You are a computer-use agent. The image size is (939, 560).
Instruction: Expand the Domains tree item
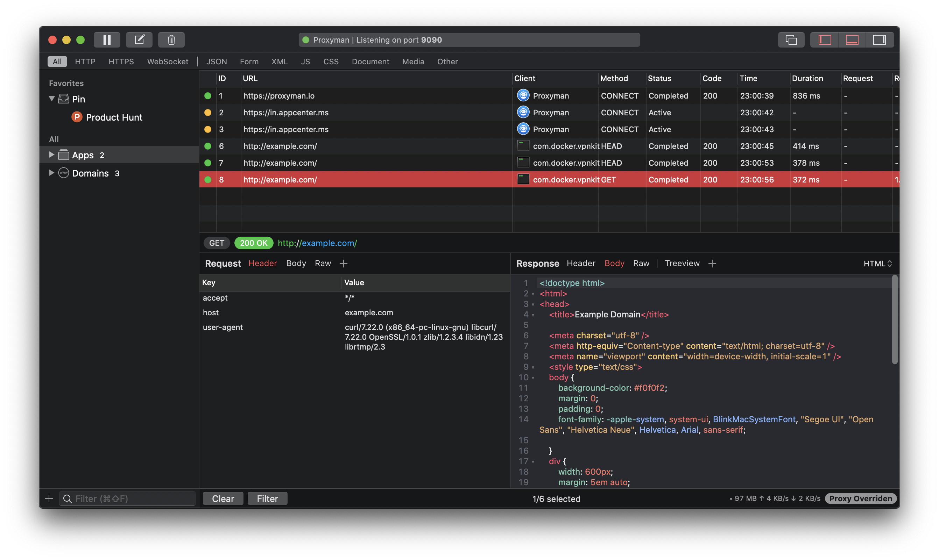pos(51,173)
